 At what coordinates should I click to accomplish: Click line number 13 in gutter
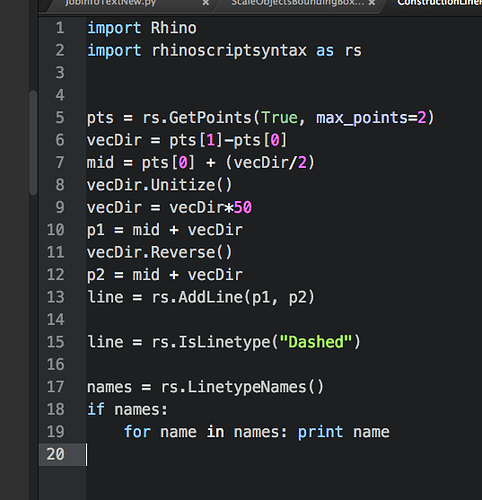coord(55,297)
